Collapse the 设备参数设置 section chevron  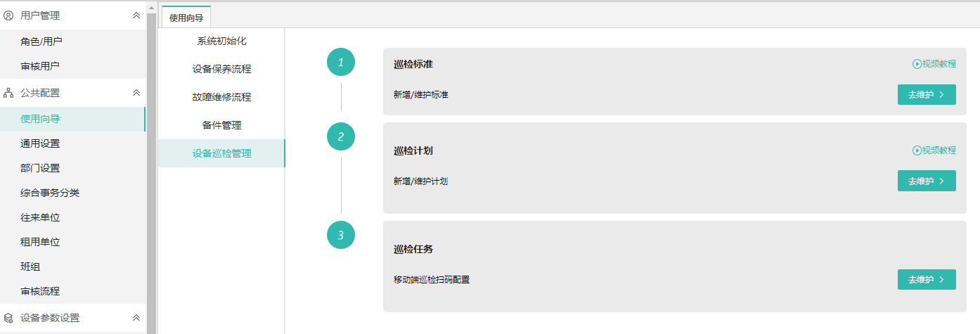(x=136, y=318)
